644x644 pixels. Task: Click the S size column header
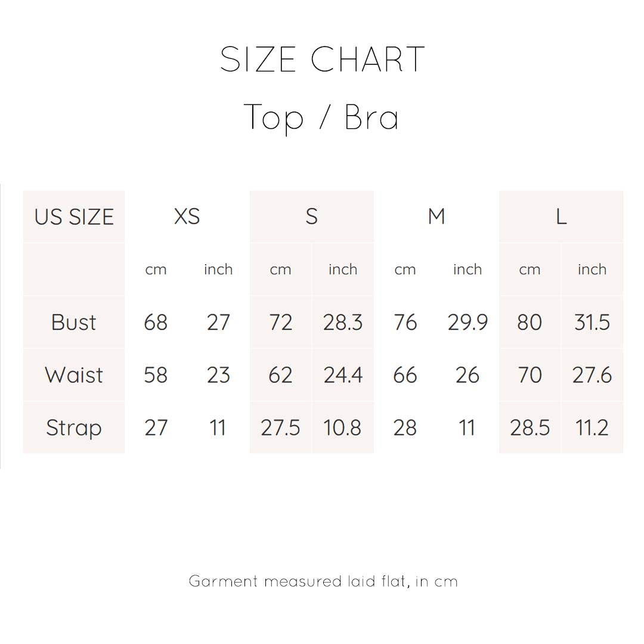[311, 216]
